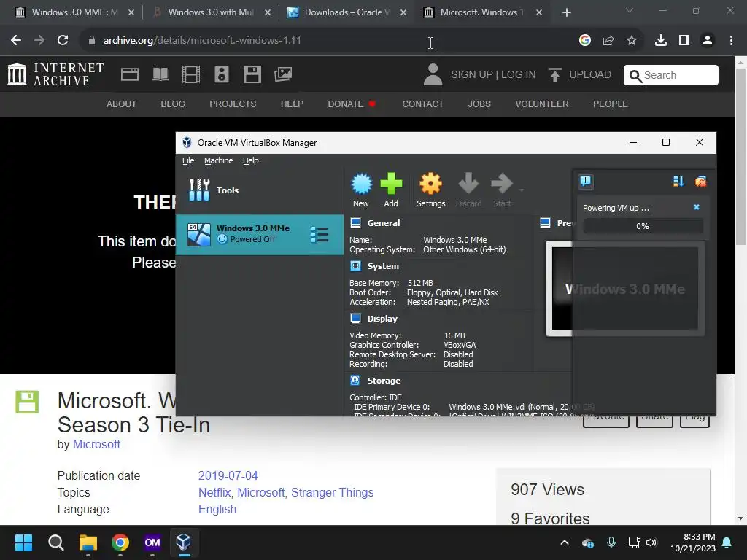Open the Start button dropdown arrow
Screen dimensions: 747x560
click(521, 190)
